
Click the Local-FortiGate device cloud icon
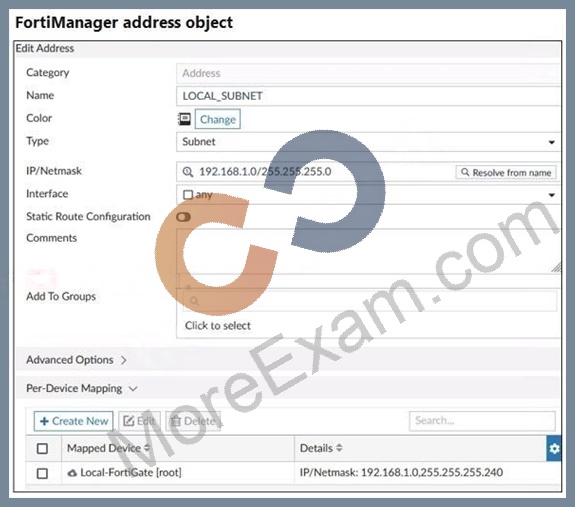tap(72, 473)
